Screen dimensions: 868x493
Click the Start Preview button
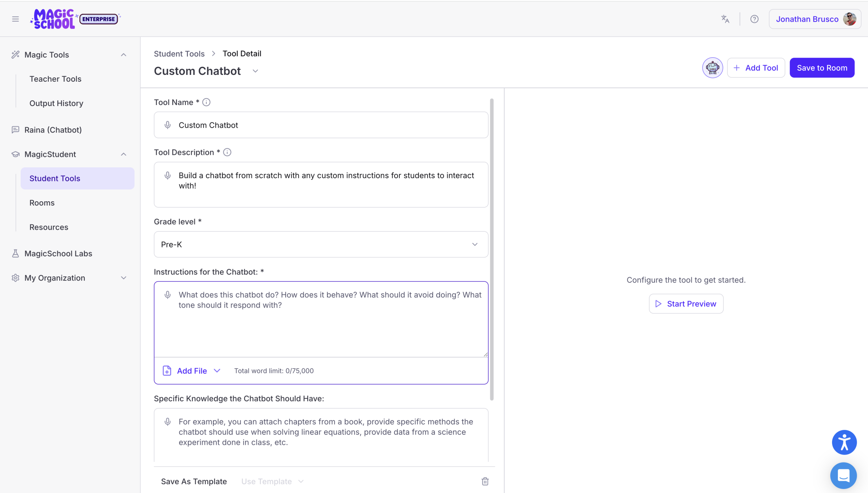pyautogui.click(x=686, y=304)
